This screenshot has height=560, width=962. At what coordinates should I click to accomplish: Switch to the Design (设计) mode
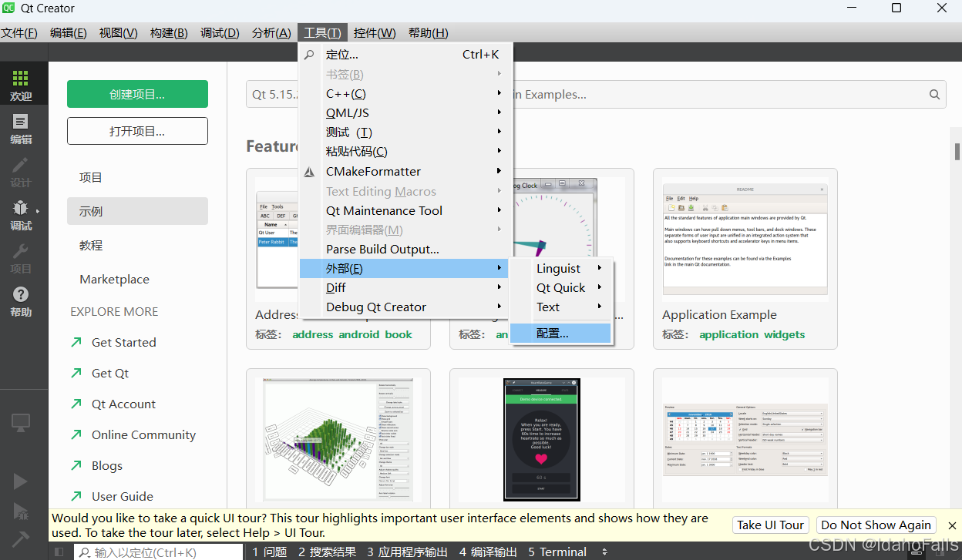point(21,172)
